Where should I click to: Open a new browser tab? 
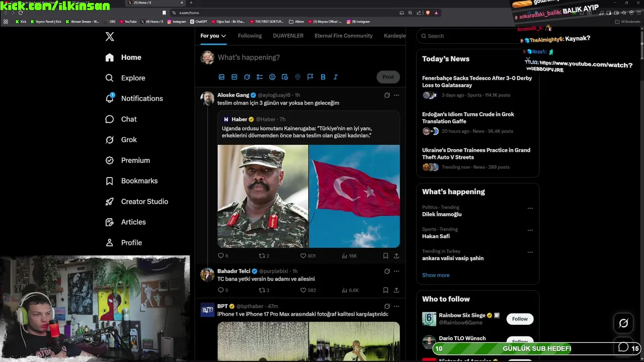(x=191, y=3)
